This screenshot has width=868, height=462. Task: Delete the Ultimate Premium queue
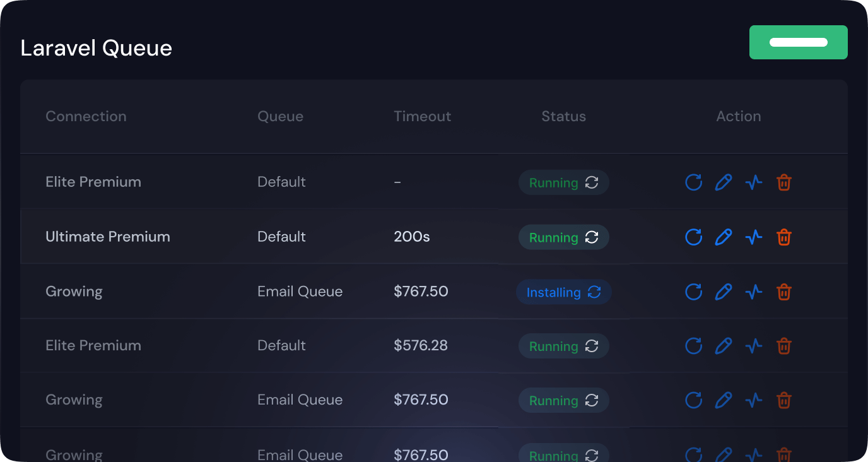pyautogui.click(x=784, y=237)
